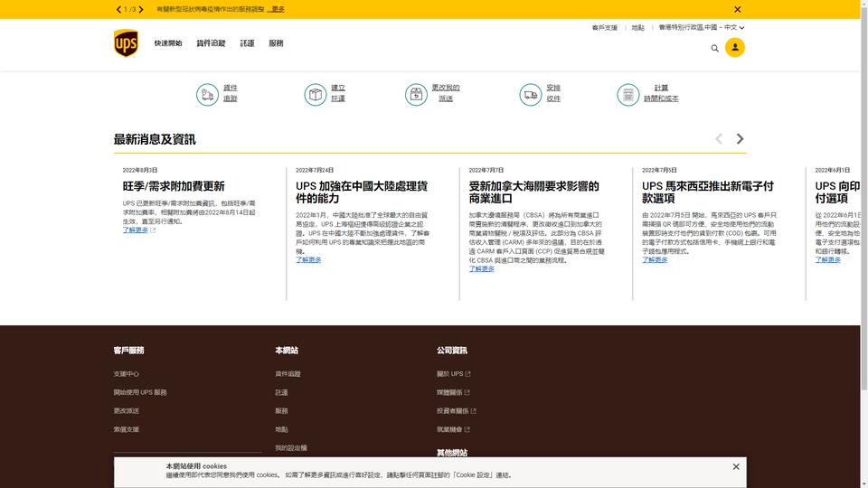This screenshot has width=868, height=488.
Task: Click the 最新消息及資訊 section heading
Action: pyautogui.click(x=155, y=139)
